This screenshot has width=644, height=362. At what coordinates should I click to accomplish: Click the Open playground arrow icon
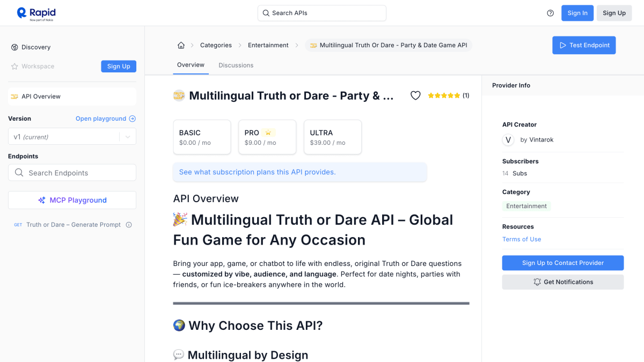pos(133,119)
